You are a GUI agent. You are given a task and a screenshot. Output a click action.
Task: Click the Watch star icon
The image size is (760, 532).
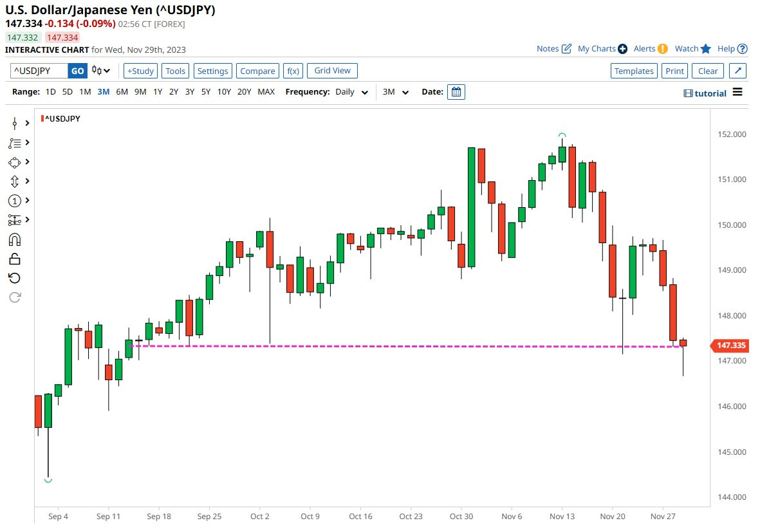pos(705,49)
